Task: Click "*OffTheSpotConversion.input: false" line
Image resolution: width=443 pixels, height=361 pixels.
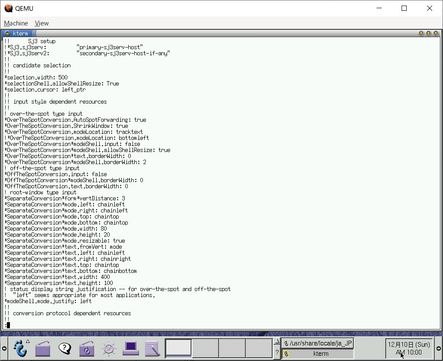Action: pos(56,174)
